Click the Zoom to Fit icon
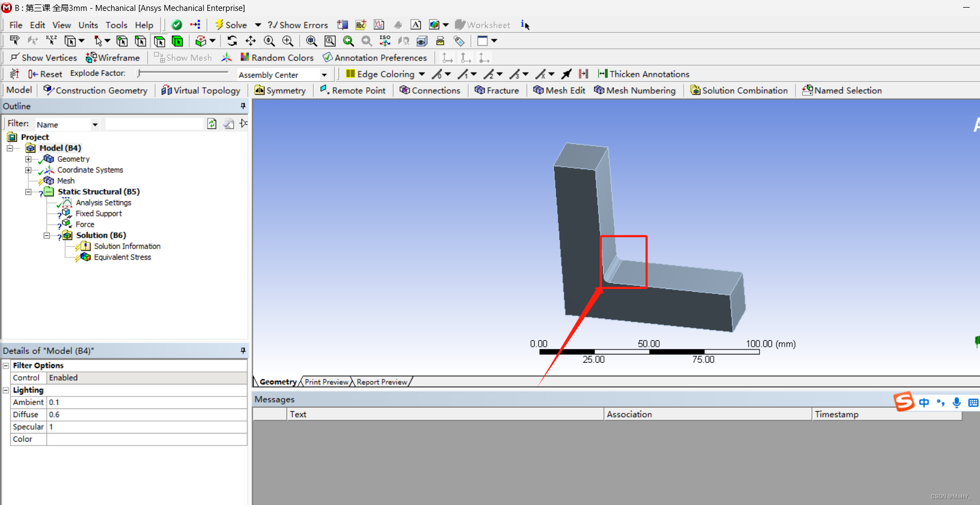Viewport: 980px width, 505px height. [311, 41]
